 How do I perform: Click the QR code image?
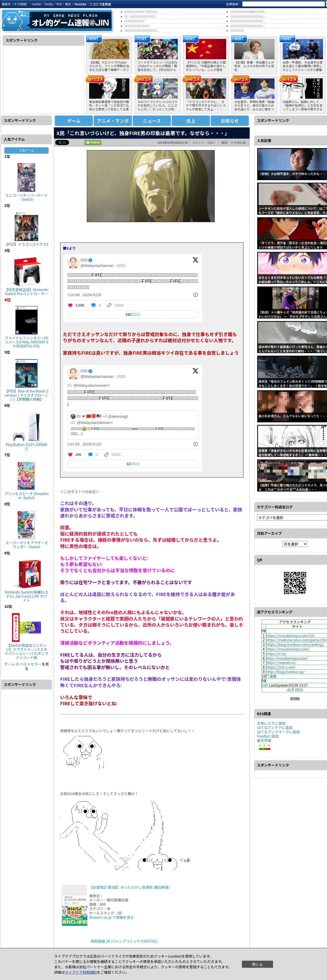click(295, 582)
